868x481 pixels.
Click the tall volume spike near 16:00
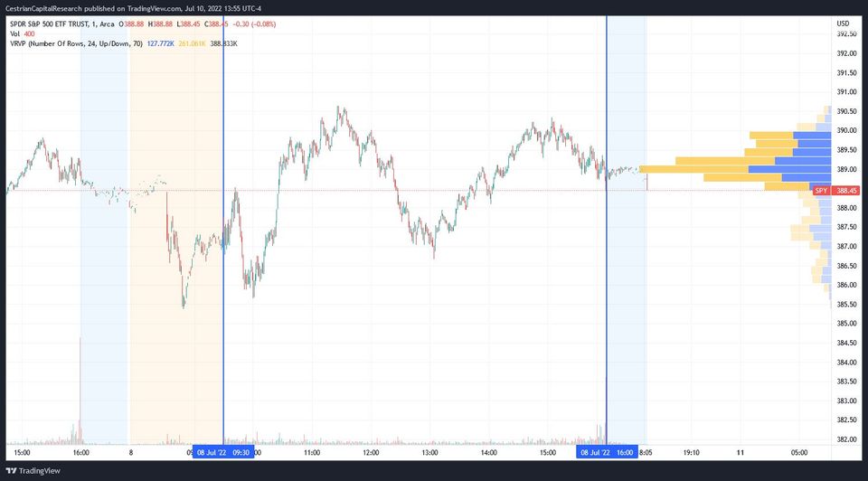[x=80, y=391]
